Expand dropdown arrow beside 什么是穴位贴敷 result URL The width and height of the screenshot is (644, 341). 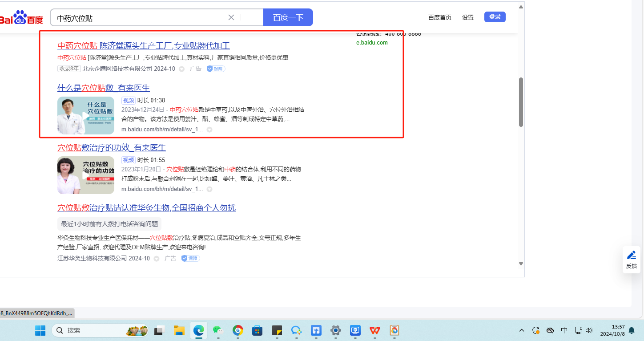click(x=209, y=130)
